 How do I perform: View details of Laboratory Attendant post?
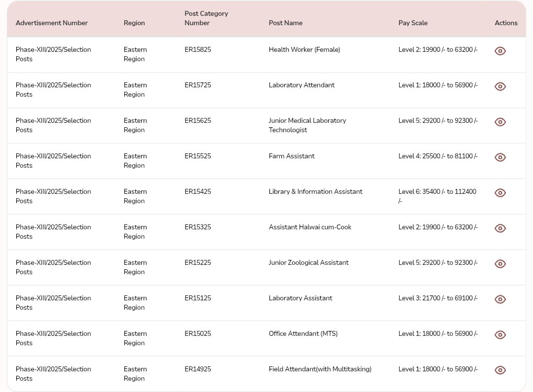click(x=500, y=86)
